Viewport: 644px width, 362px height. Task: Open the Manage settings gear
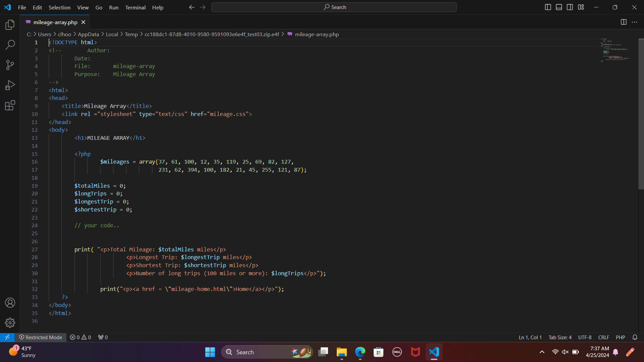click(x=10, y=322)
